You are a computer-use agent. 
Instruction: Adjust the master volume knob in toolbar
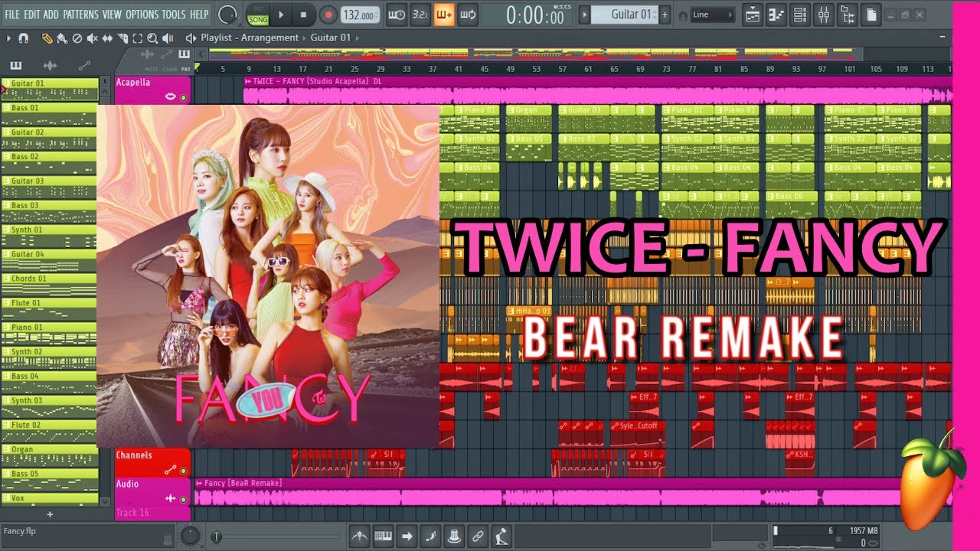227,15
